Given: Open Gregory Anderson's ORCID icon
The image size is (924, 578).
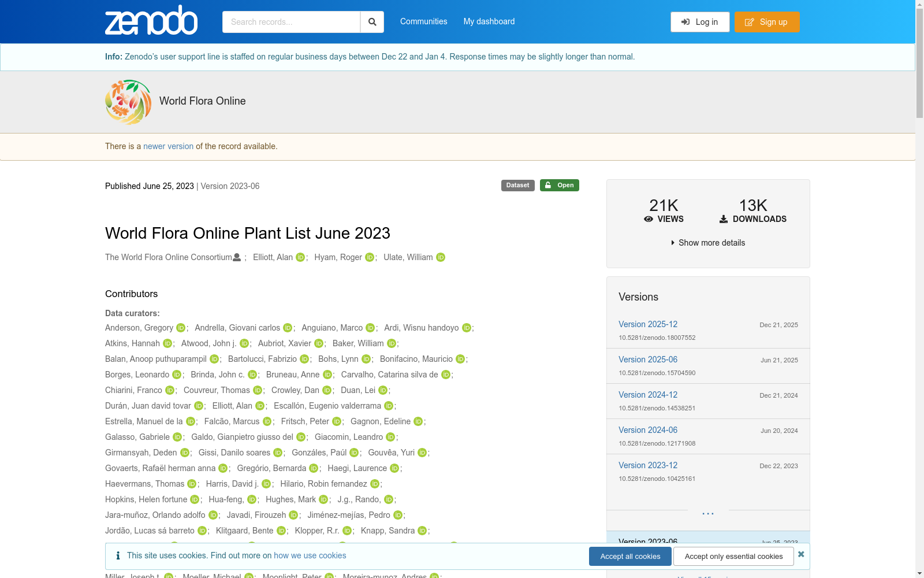Looking at the screenshot, I should [181, 328].
